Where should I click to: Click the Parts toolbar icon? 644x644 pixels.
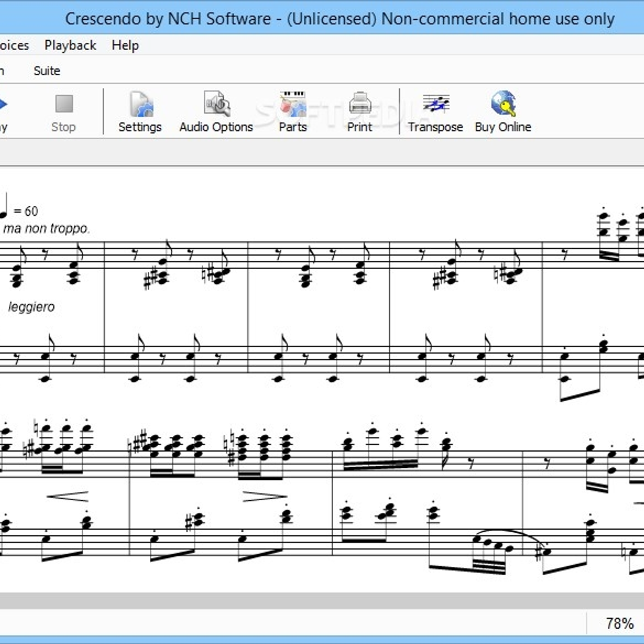[x=293, y=112]
